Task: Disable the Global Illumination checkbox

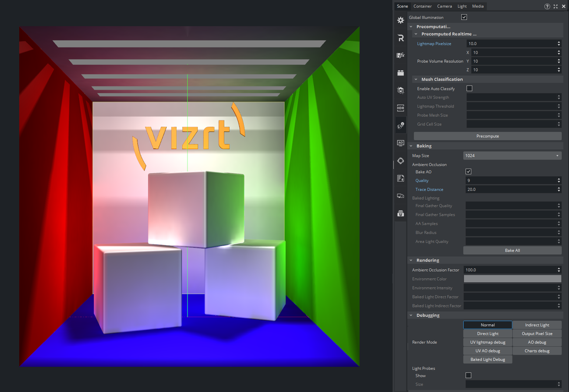Action: click(464, 17)
